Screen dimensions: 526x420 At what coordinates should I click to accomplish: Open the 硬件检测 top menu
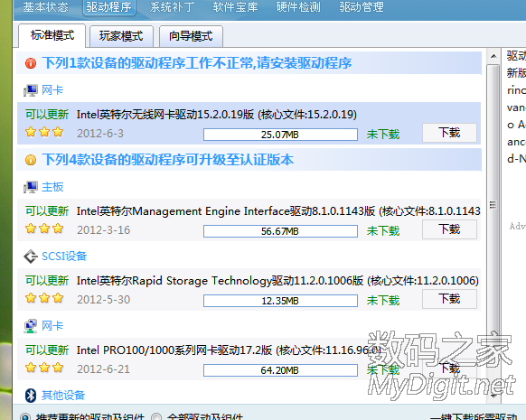(298, 6)
